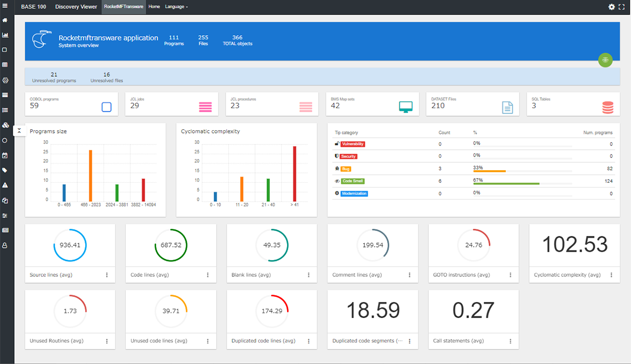Open options menu for Blank lines (avg)

[309, 275]
